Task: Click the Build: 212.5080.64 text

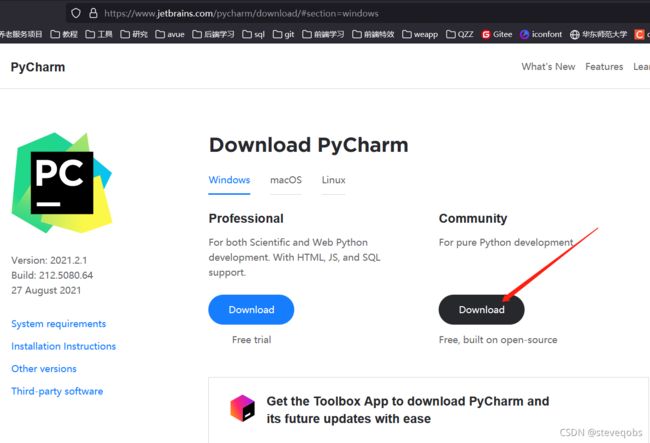Action: click(52, 275)
